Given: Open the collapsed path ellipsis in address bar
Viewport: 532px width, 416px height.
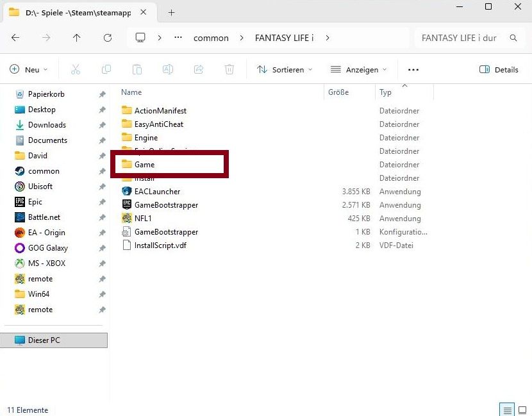Looking at the screenshot, I should pos(178,38).
